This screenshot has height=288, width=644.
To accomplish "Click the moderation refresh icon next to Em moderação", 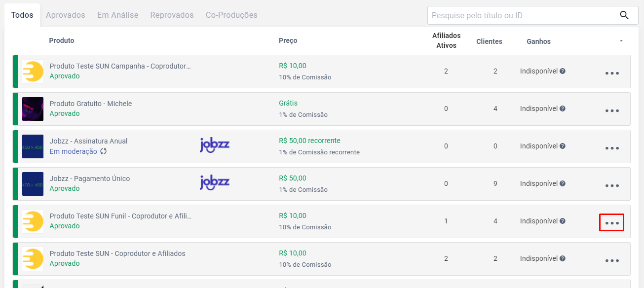I will [103, 151].
